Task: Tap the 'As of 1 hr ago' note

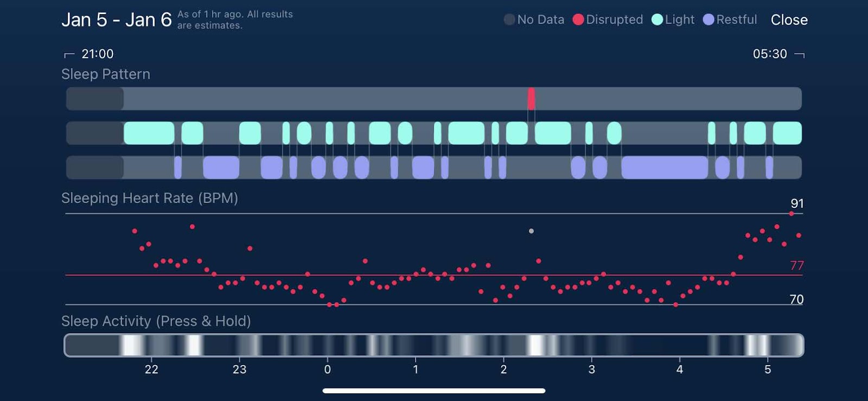Action: 235,20
